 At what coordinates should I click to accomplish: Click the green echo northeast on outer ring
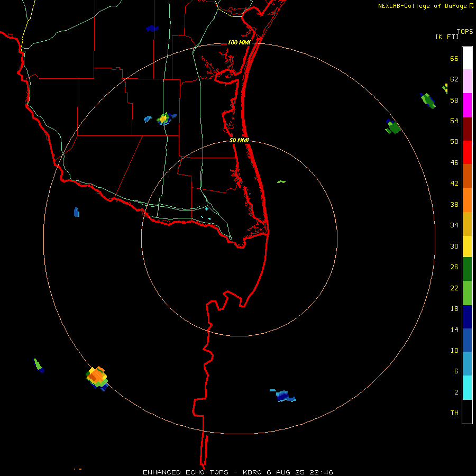[393, 127]
